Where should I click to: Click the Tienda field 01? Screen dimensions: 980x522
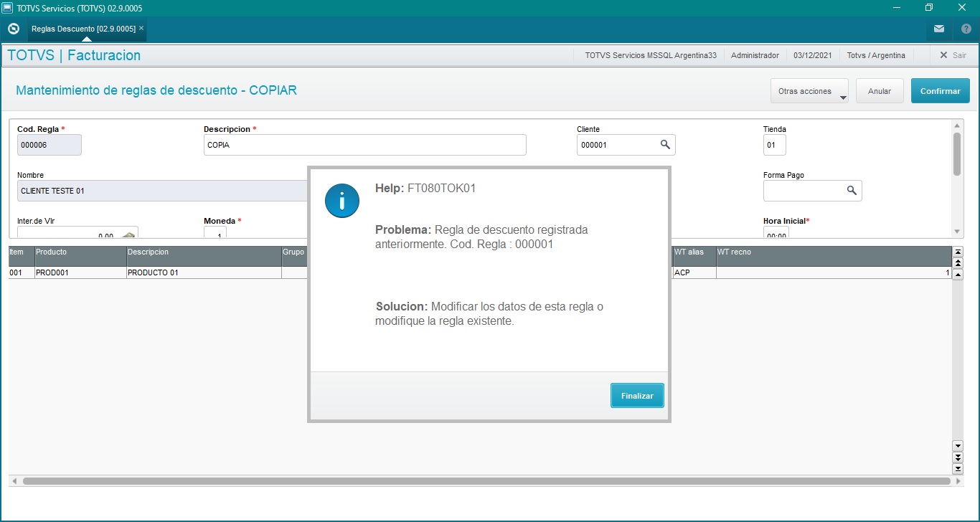775,145
